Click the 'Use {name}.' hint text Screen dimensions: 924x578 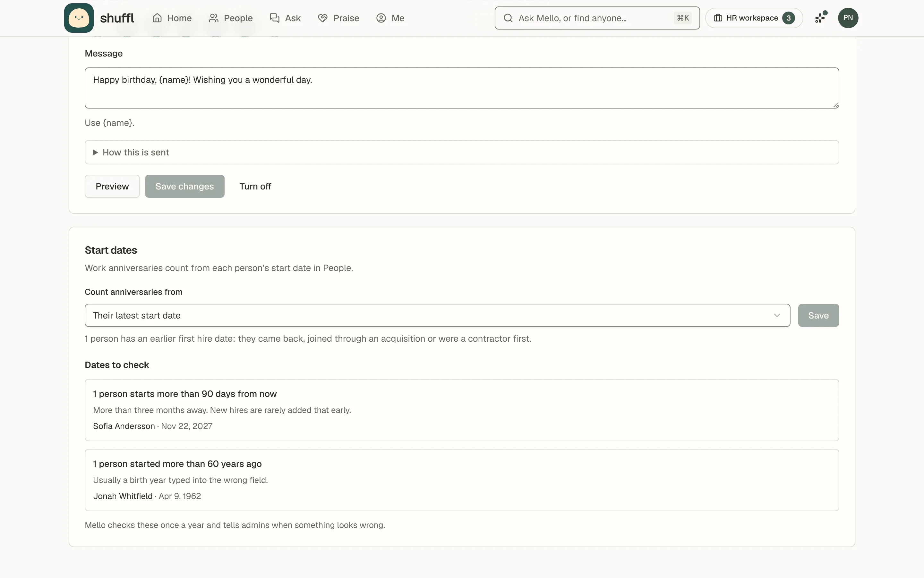pos(110,123)
